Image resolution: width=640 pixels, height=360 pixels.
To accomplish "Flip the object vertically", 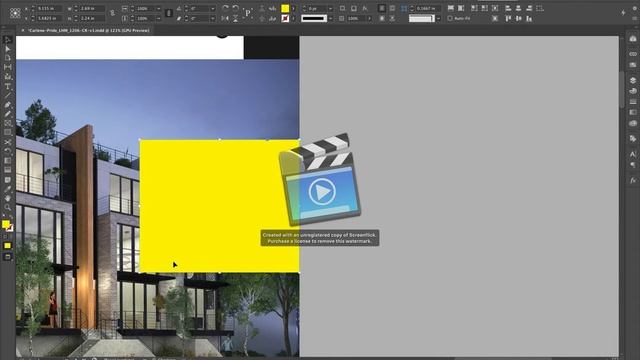I will click(236, 18).
